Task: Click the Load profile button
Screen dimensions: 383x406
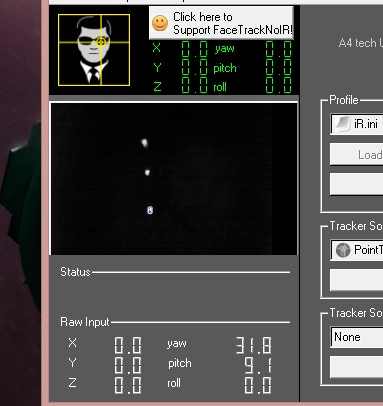Action: tap(357, 154)
